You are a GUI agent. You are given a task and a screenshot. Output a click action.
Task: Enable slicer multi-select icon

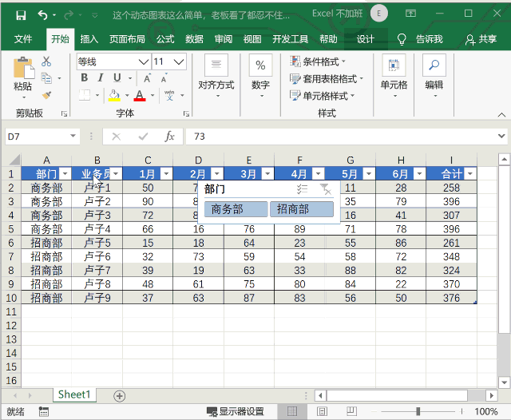click(x=302, y=189)
